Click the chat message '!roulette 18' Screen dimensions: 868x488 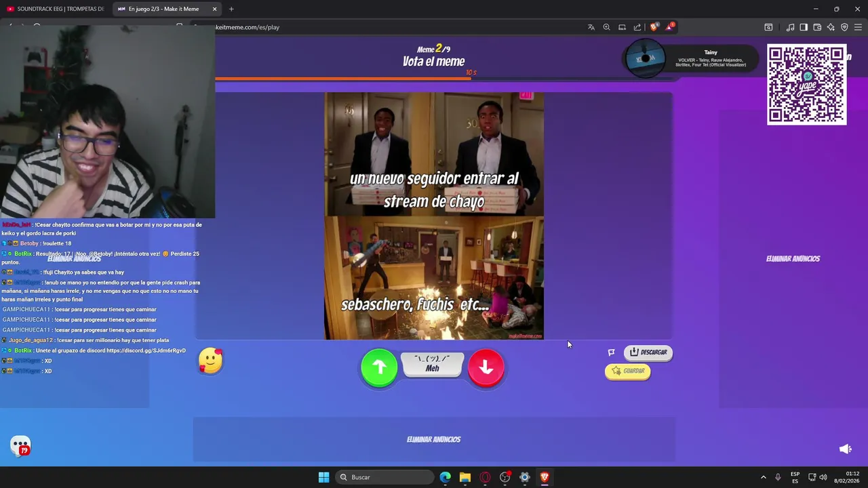pos(57,243)
